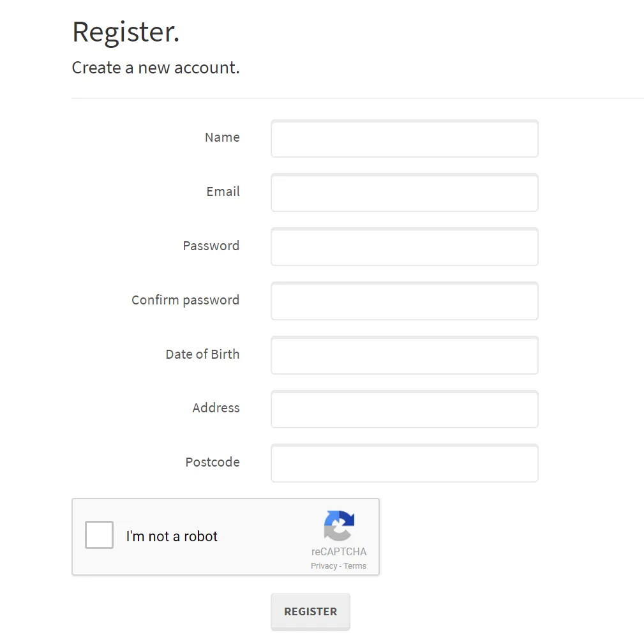The width and height of the screenshot is (644, 644).
Task: Click the Confirm password field
Action: [404, 301]
